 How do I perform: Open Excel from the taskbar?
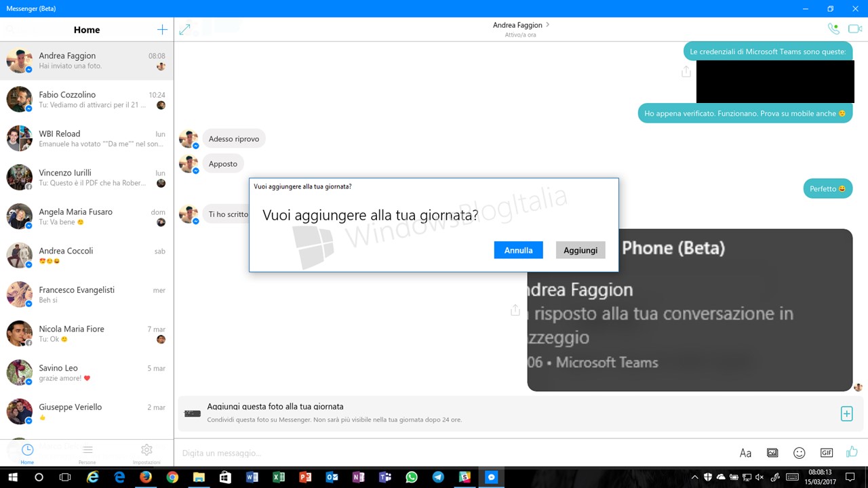[x=279, y=477]
